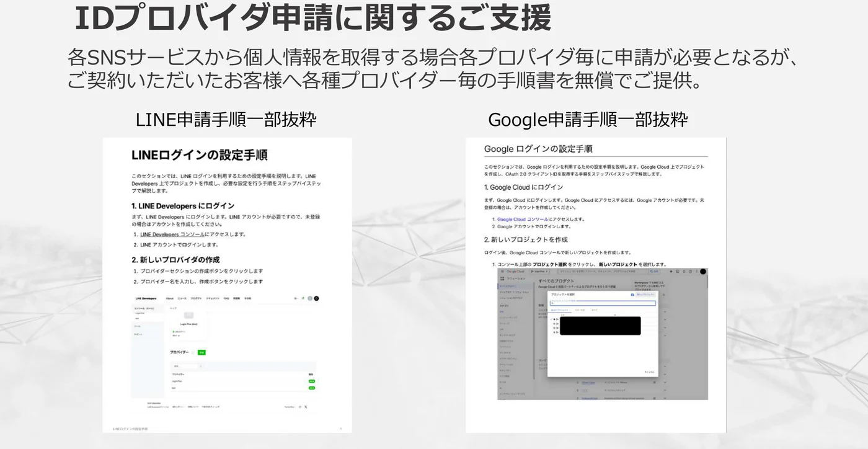This screenshot has height=449, width=868.
Task: Click step text Google アカウントでログインします
Action: coord(534,226)
